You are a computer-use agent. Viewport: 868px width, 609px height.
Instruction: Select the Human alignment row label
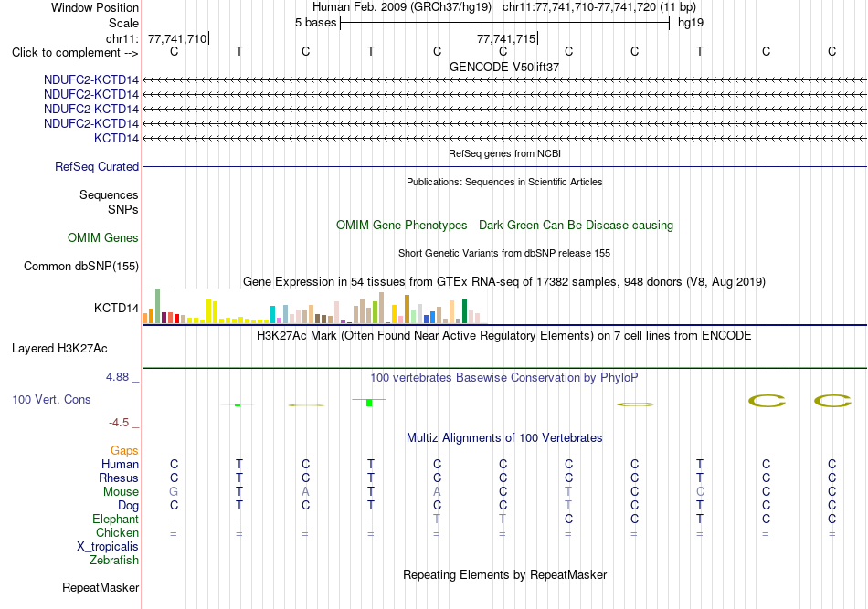[x=120, y=464]
